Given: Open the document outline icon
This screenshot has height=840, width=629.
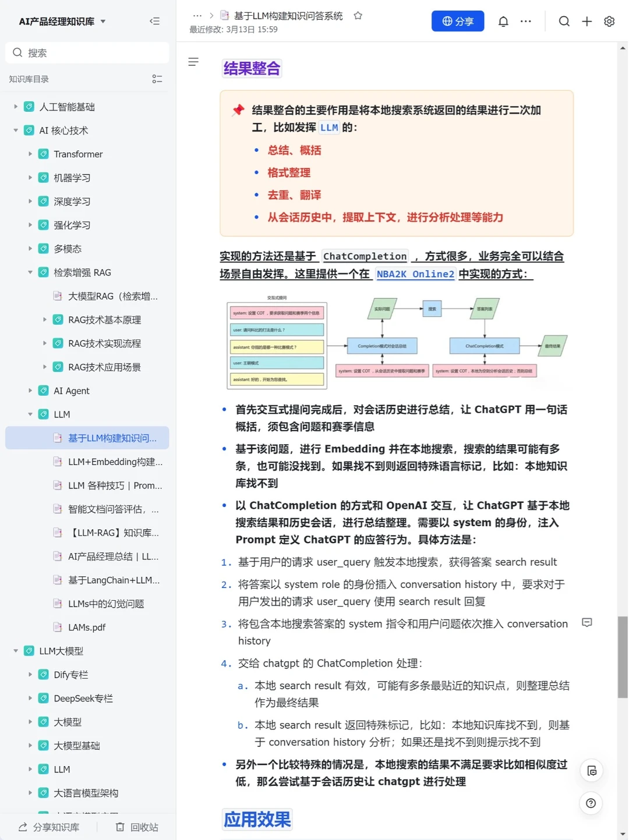Looking at the screenshot, I should [193, 62].
